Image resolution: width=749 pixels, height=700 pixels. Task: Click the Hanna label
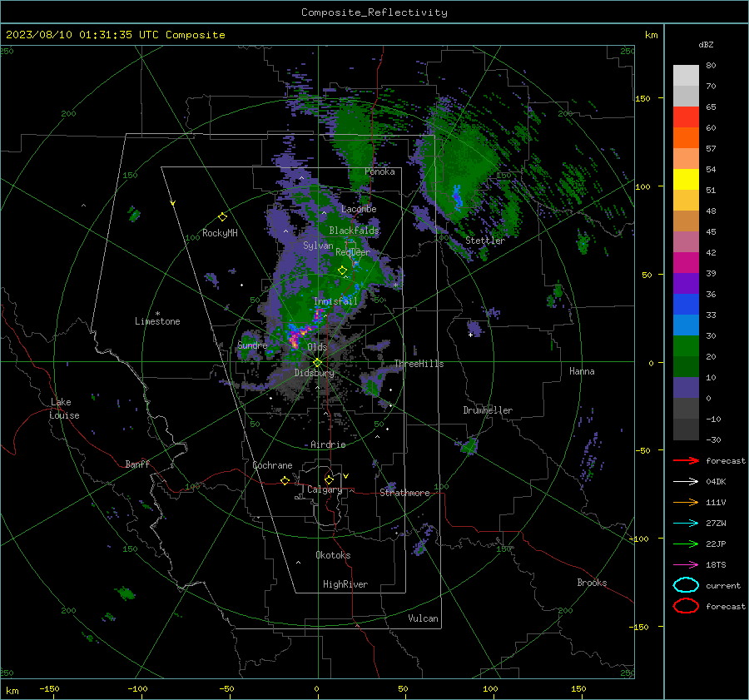[582, 371]
